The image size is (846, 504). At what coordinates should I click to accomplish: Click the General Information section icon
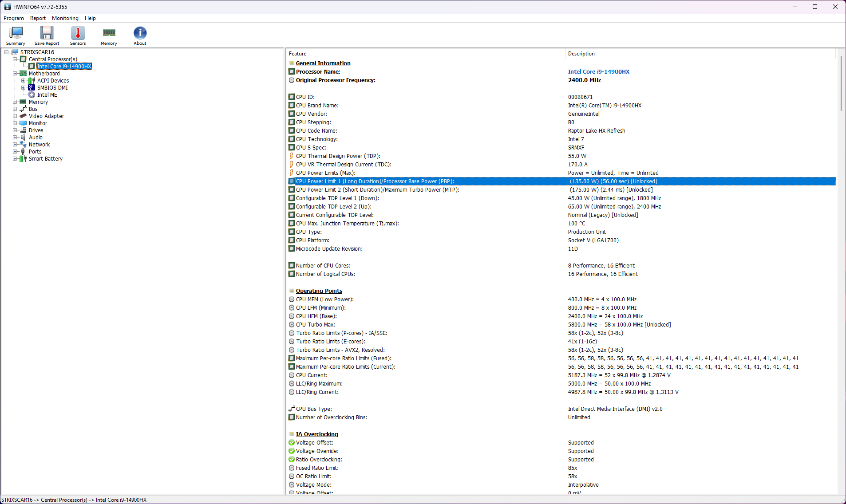[292, 63]
